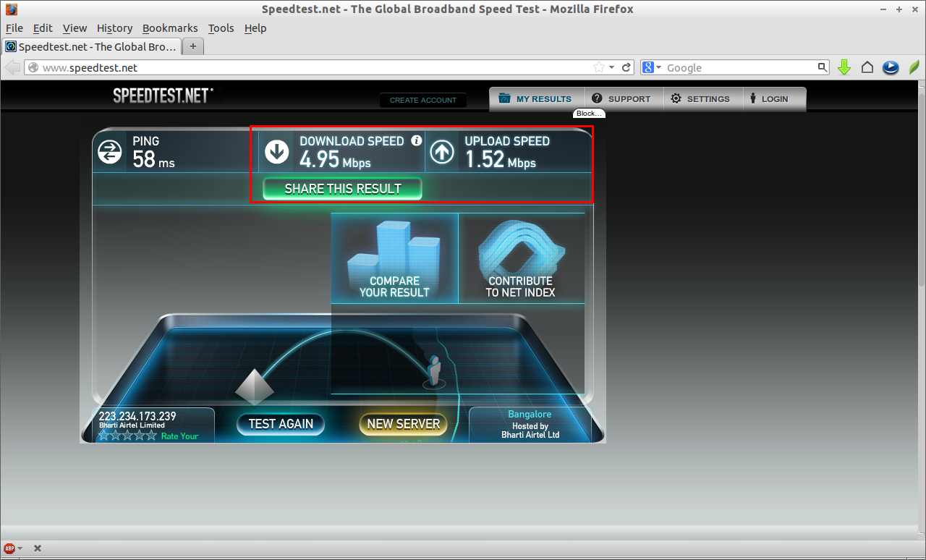Click the bookmark star in address bar
Image resolution: width=926 pixels, height=560 pixels.
[599, 67]
